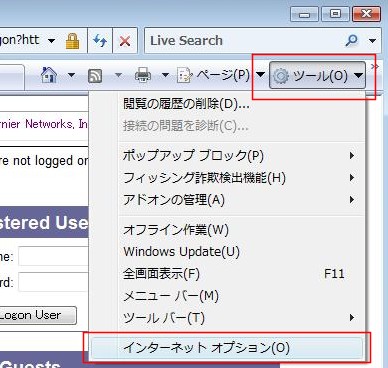Image resolution: width=388 pixels, height=368 pixels.
Task: Close the browser window
Action: (x=366, y=14)
